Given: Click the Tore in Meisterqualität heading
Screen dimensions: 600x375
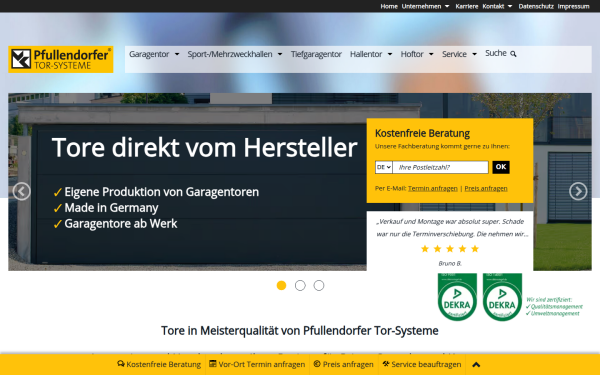Looking at the screenshot, I should click(x=300, y=331).
